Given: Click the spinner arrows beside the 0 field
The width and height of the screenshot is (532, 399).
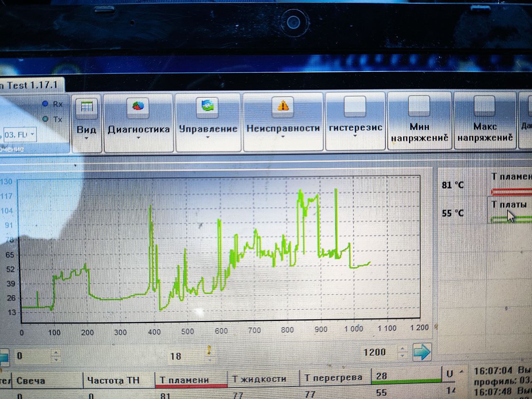Looking at the screenshot, I should (56, 356).
